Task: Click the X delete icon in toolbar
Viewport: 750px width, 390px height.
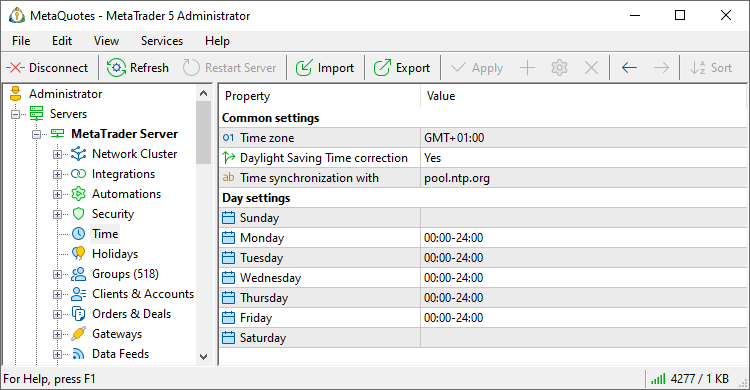Action: 592,68
